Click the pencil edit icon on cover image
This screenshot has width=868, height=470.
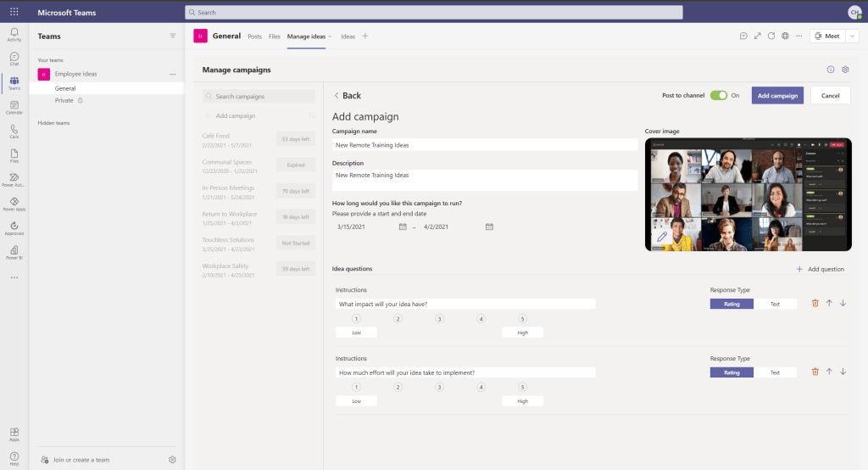[x=661, y=237]
